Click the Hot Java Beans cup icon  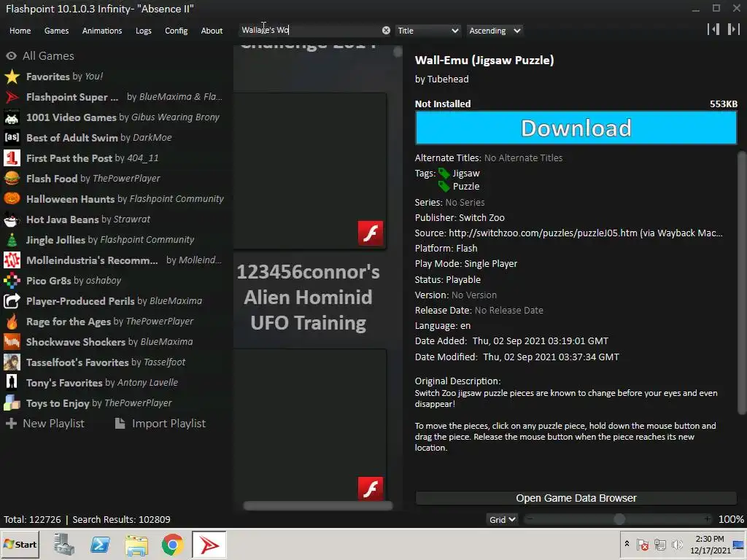(x=12, y=219)
